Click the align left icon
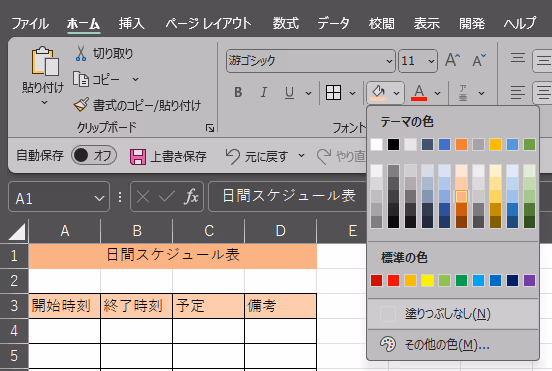The width and height of the screenshot is (552, 371). click(518, 92)
